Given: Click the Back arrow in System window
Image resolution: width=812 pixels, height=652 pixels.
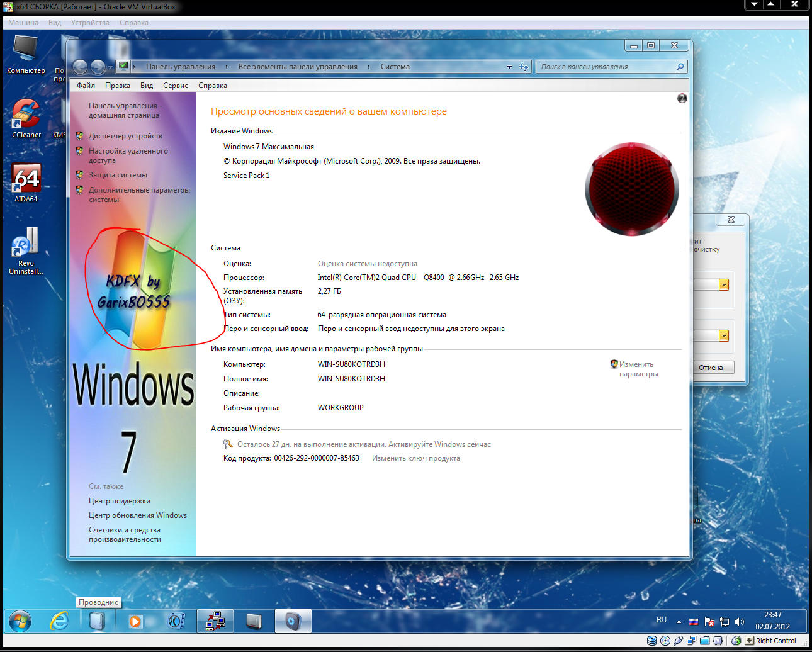Looking at the screenshot, I should [80, 67].
